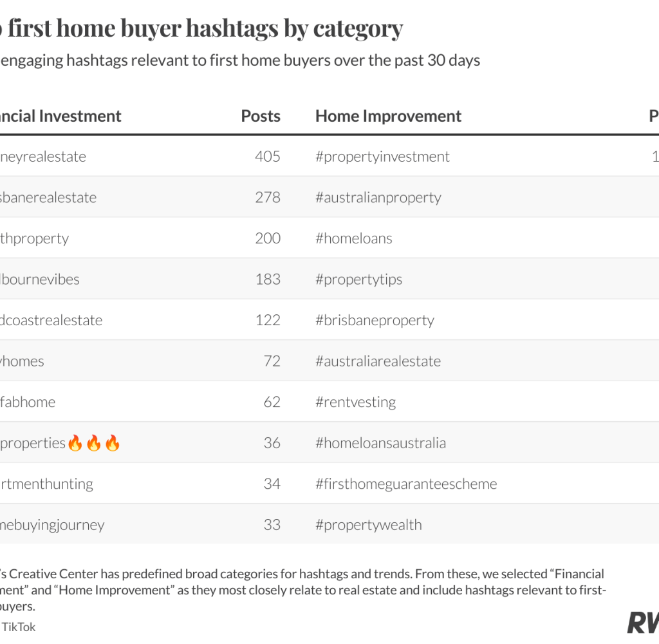Click #australiarealestate in the table

[x=378, y=361]
